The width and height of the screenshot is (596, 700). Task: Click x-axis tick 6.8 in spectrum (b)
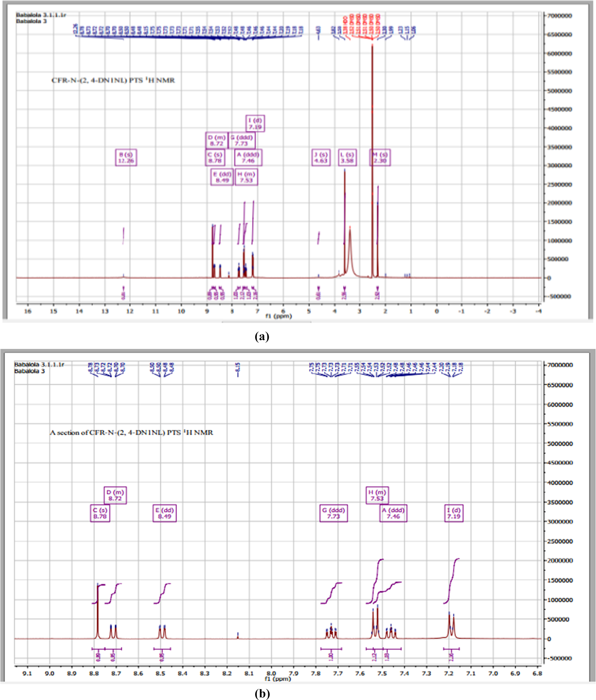537,673
